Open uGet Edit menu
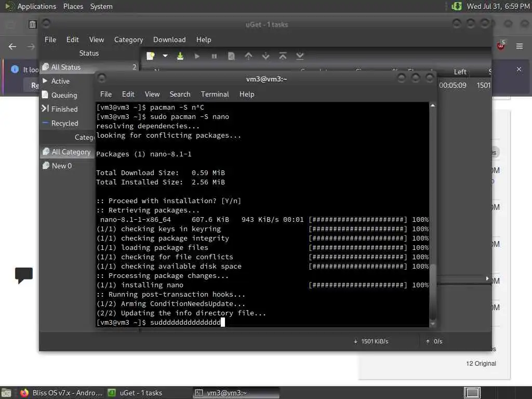 [72, 39]
